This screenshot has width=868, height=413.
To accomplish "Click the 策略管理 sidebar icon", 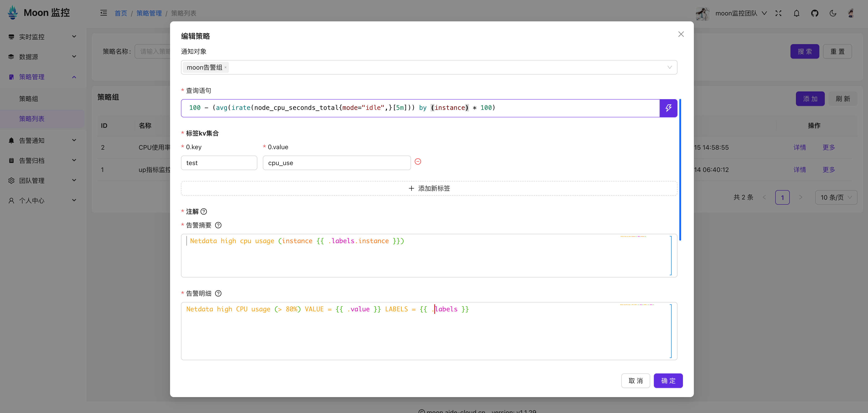I will coord(11,77).
